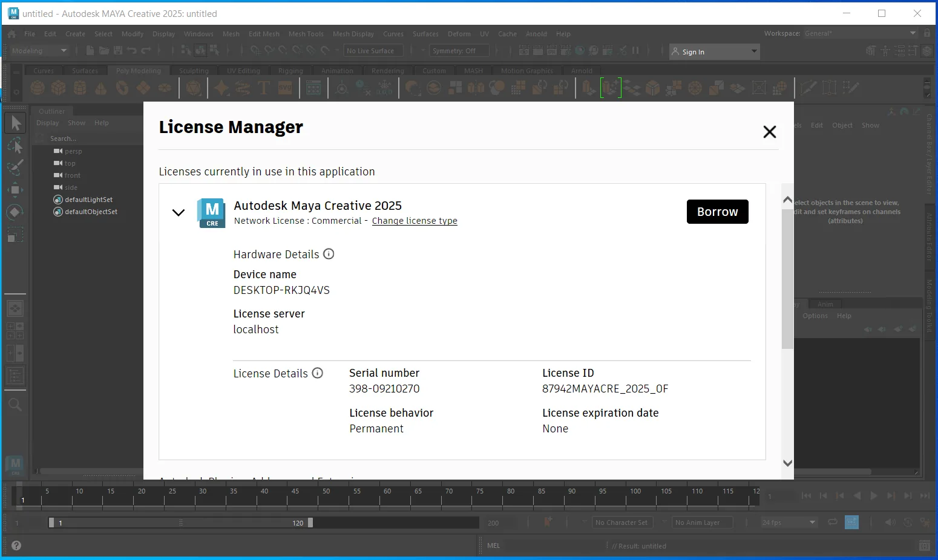This screenshot has width=938, height=560.
Task: Switch to the Rigging shelf tab
Action: pos(290,71)
